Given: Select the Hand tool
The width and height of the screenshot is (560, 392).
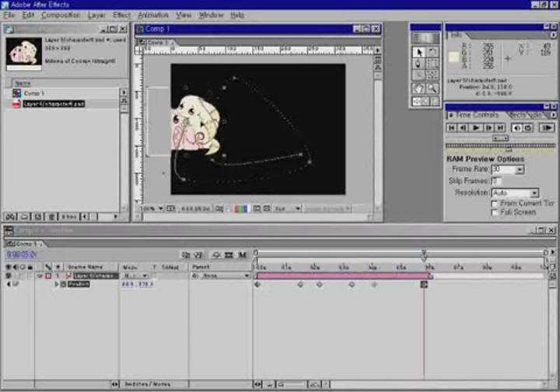Looking at the screenshot, I should pos(418,88).
